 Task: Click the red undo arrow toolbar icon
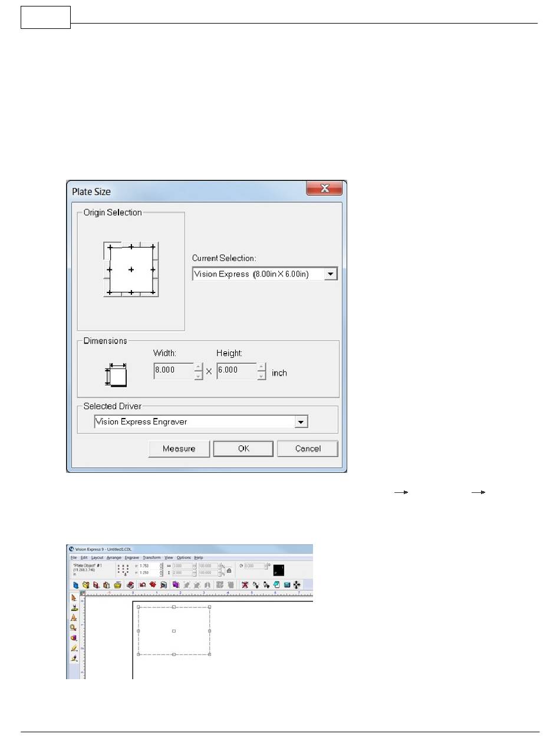click(x=143, y=585)
